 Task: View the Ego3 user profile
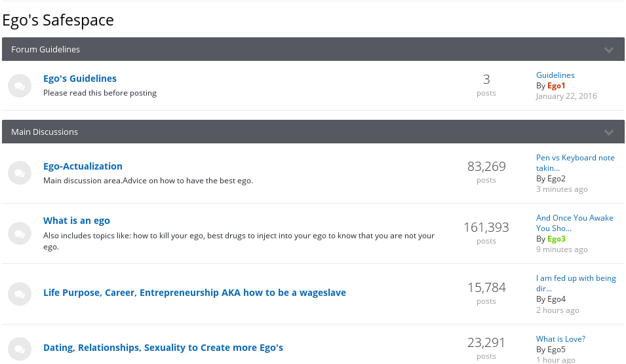pos(557,239)
